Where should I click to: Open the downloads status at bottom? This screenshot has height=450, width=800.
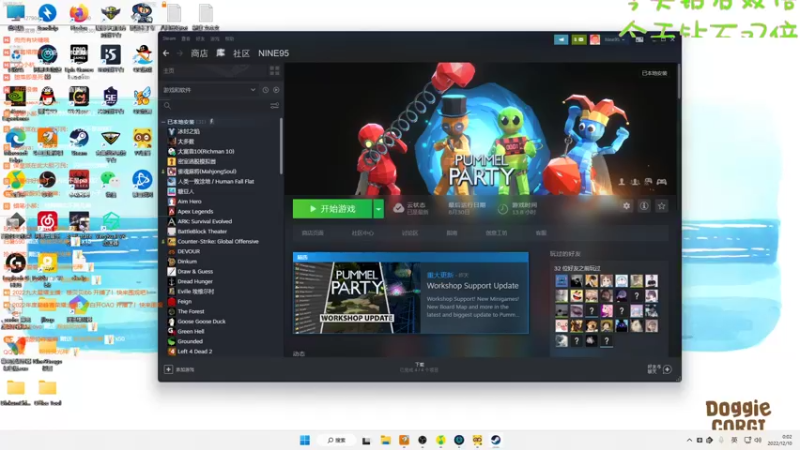(419, 367)
